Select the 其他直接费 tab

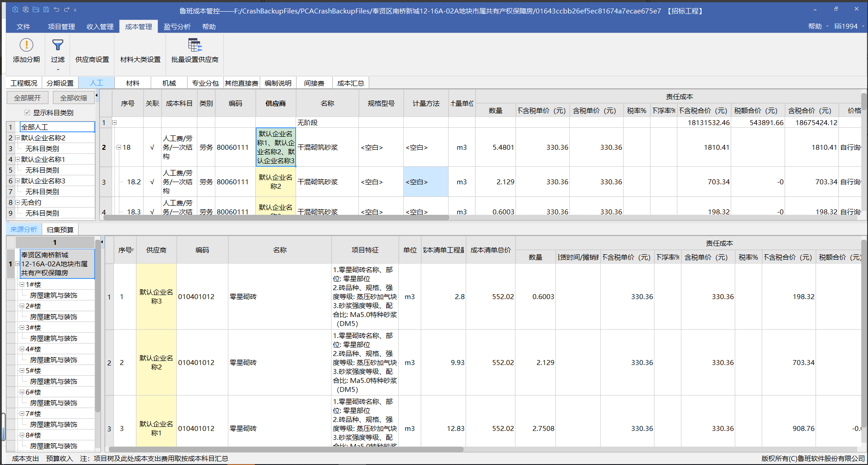[x=242, y=83]
